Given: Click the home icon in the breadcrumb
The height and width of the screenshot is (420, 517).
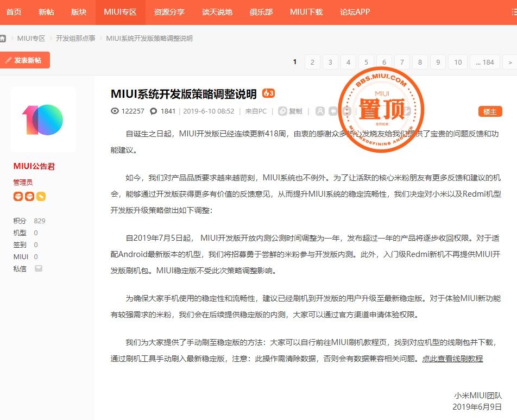Looking at the screenshot, I should point(3,39).
